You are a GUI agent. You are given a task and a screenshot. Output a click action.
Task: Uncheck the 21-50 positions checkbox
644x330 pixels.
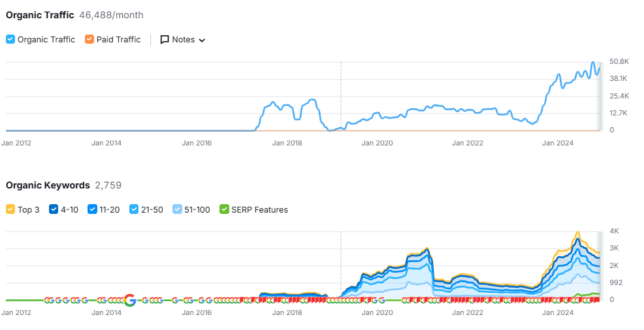click(x=135, y=209)
